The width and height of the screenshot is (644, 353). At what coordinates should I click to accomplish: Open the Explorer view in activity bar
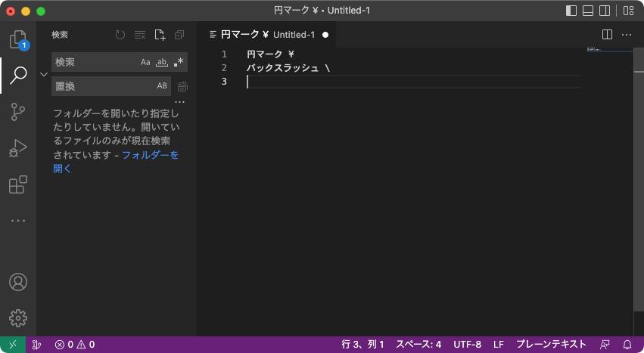[x=18, y=40]
